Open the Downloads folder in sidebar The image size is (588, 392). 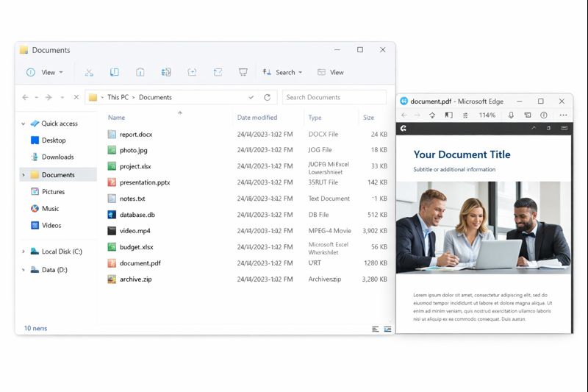click(57, 157)
